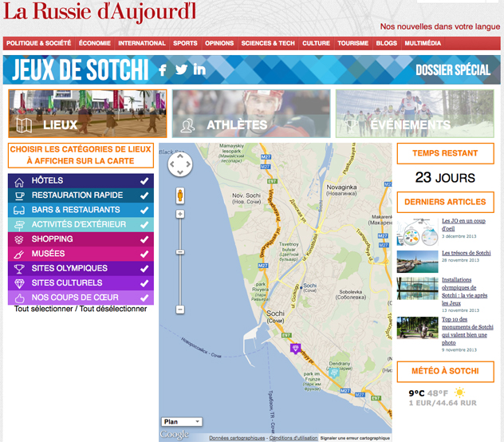Toggle the Shopping category checkmark
Screen dimensions: 504x442
(x=144, y=239)
